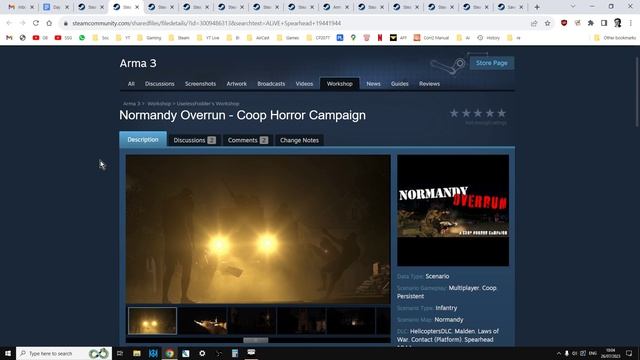Open the Gmail bookmark icon

tap(9, 38)
